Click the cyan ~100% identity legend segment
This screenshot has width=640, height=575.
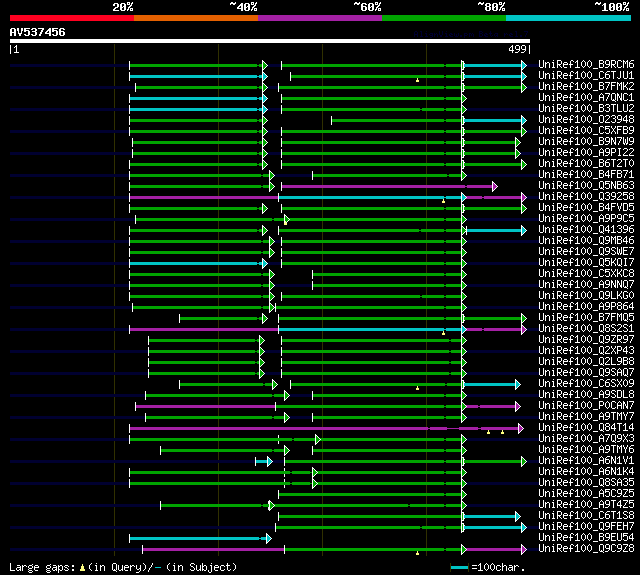(568, 18)
